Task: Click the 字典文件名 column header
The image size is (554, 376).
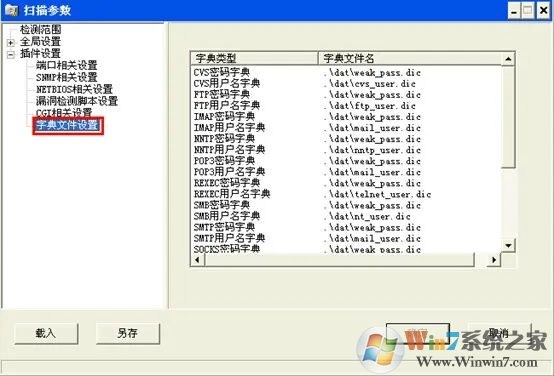Action: (x=409, y=58)
